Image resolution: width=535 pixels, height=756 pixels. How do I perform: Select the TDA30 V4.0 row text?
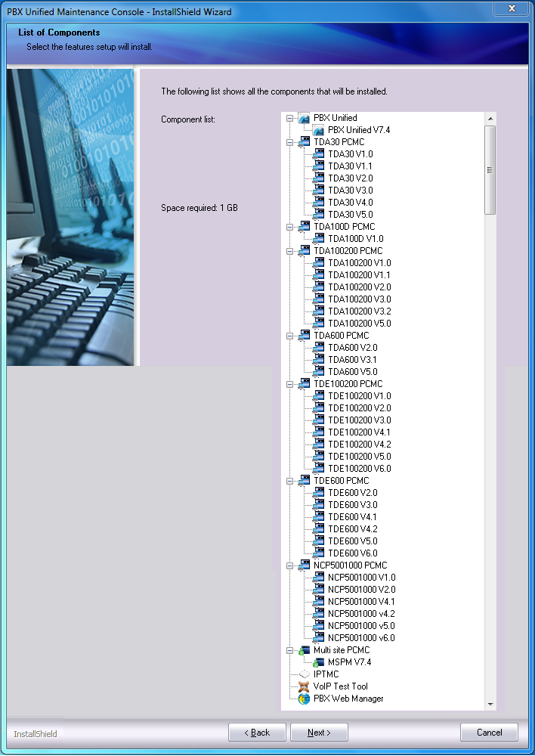pos(351,202)
